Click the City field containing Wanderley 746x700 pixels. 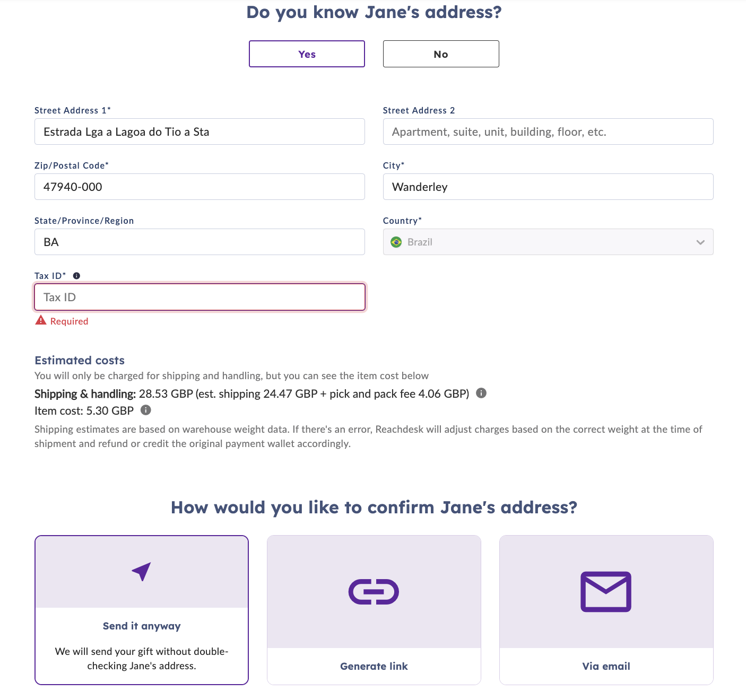548,187
